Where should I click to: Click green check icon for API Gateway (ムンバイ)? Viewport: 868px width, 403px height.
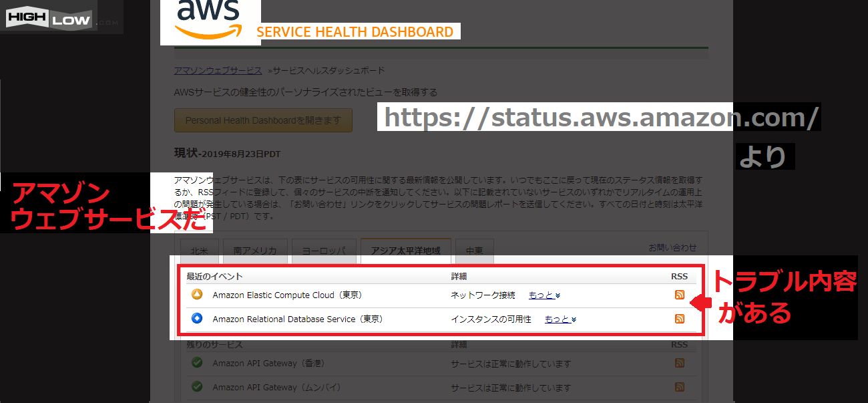pos(197,387)
